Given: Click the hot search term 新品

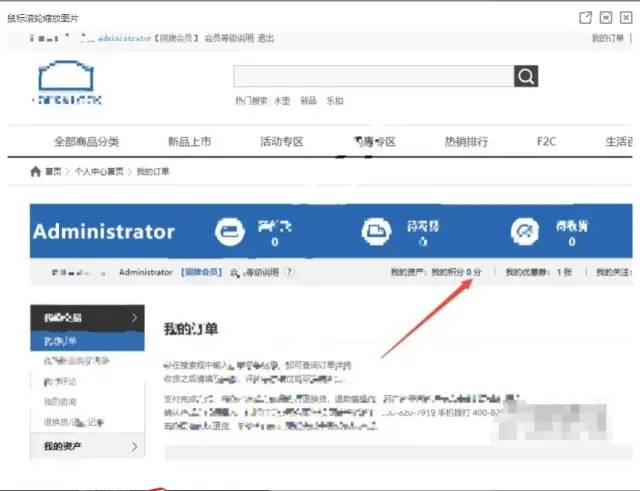Looking at the screenshot, I should (308, 101).
